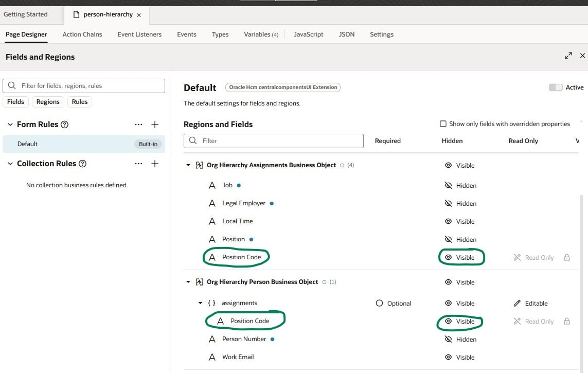The width and height of the screenshot is (588, 373).
Task: Click the Org Hierarchy Assignments Business Object icon
Action: click(200, 165)
